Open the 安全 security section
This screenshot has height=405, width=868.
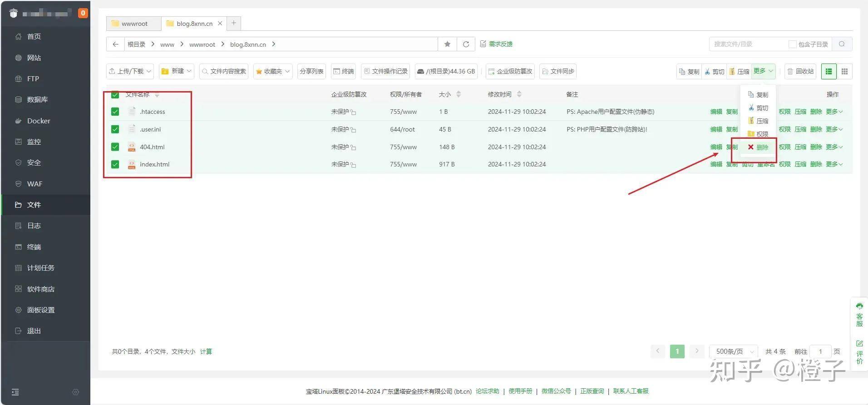(34, 162)
